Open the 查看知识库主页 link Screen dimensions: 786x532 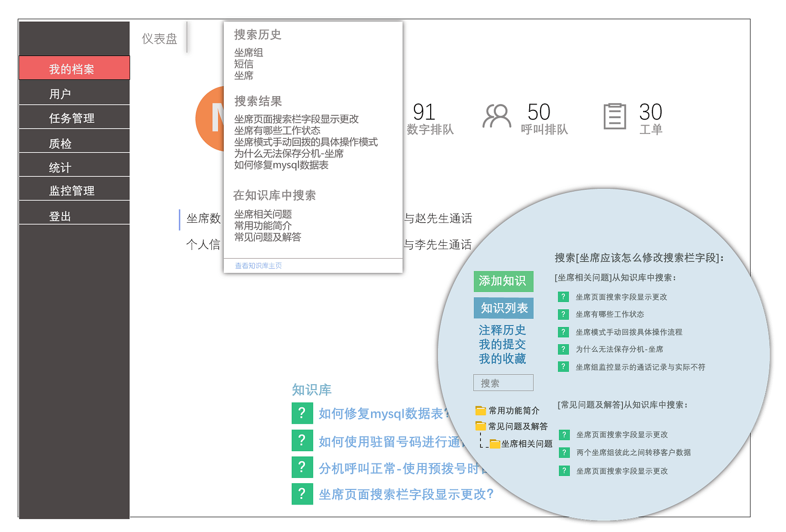click(x=258, y=266)
